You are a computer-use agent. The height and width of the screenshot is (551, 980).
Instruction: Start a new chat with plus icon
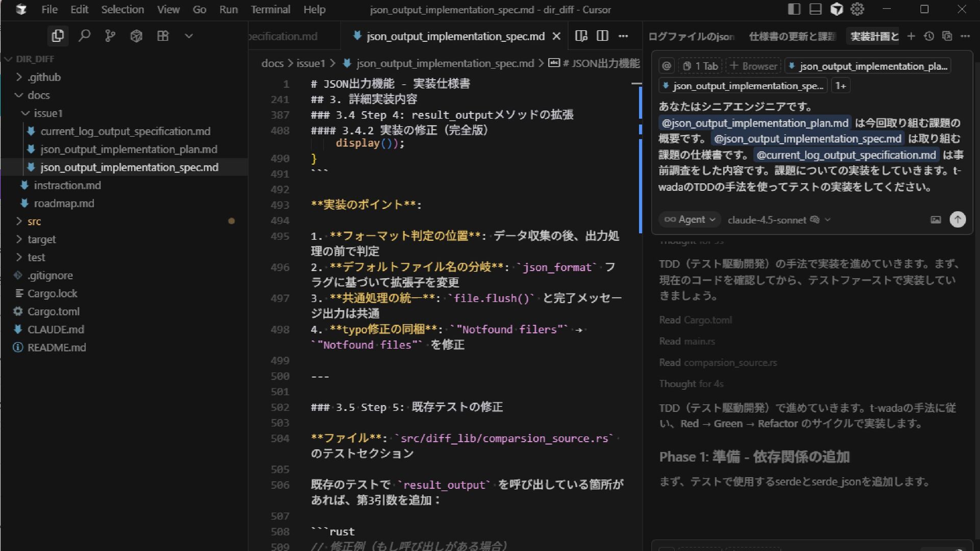point(911,36)
